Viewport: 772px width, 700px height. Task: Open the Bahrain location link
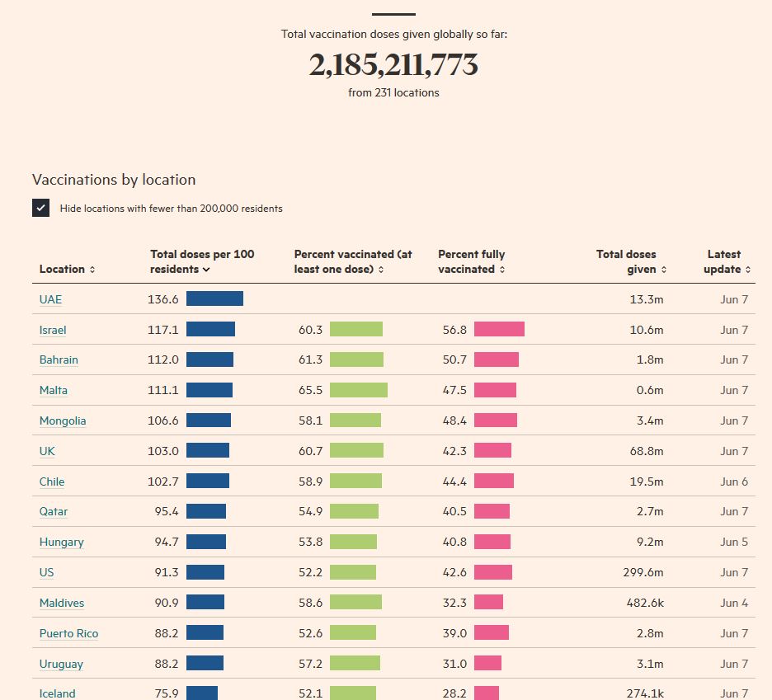click(x=59, y=359)
